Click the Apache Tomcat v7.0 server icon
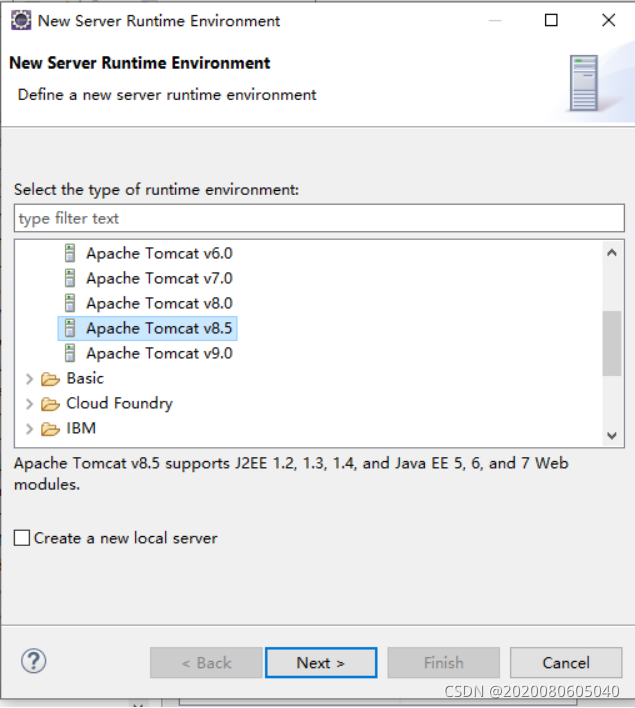Image resolution: width=635 pixels, height=708 pixels. (x=70, y=278)
